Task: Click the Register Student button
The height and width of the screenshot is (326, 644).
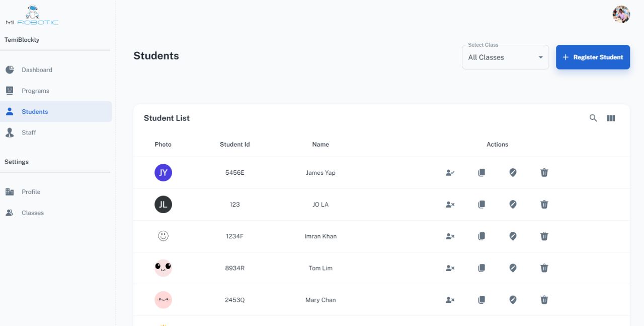Action: [x=593, y=57]
